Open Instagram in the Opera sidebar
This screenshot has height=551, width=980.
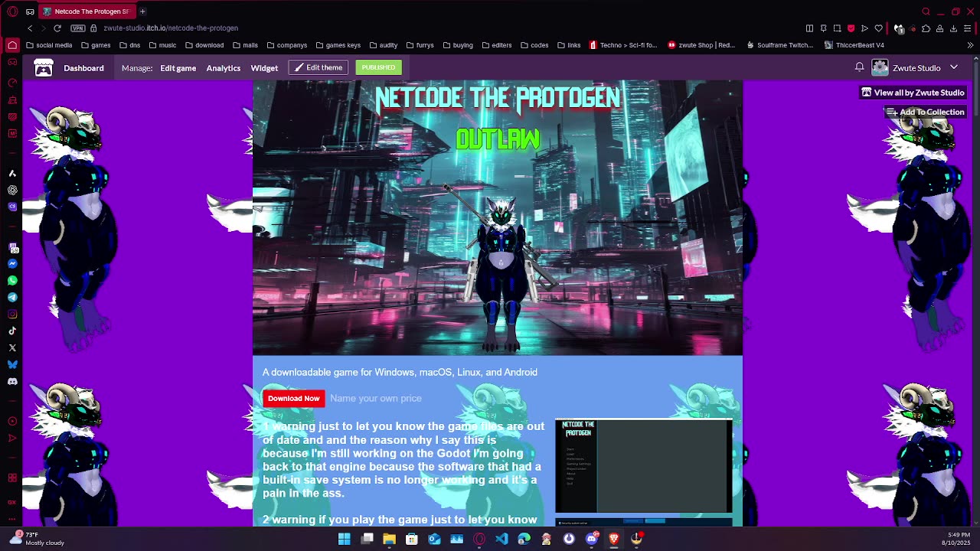12,314
